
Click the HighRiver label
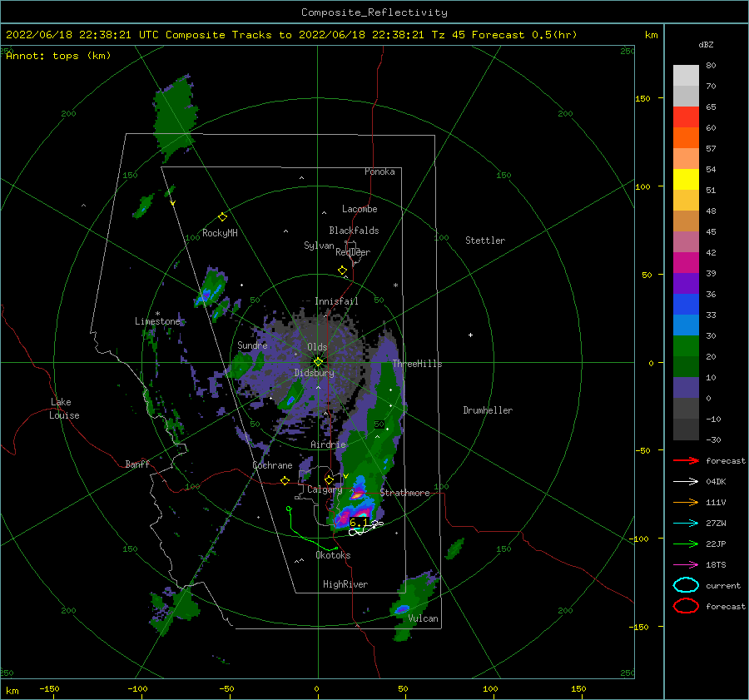[345, 584]
